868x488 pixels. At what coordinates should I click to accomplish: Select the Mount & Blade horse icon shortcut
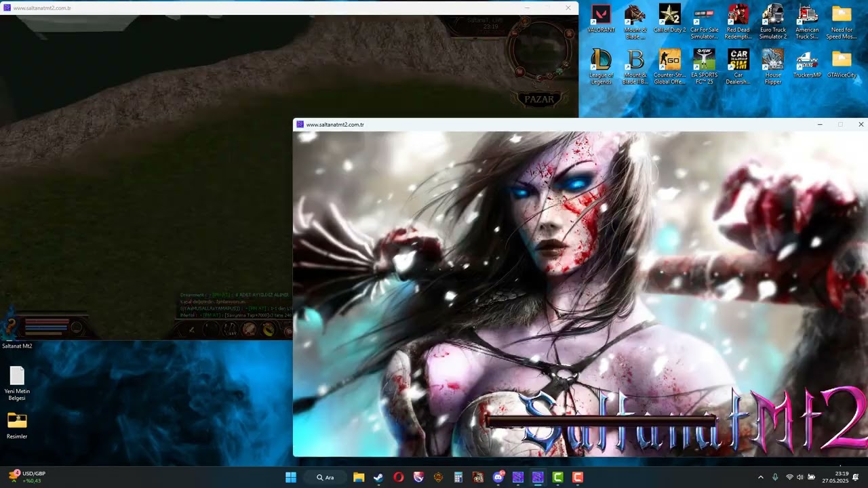click(635, 22)
